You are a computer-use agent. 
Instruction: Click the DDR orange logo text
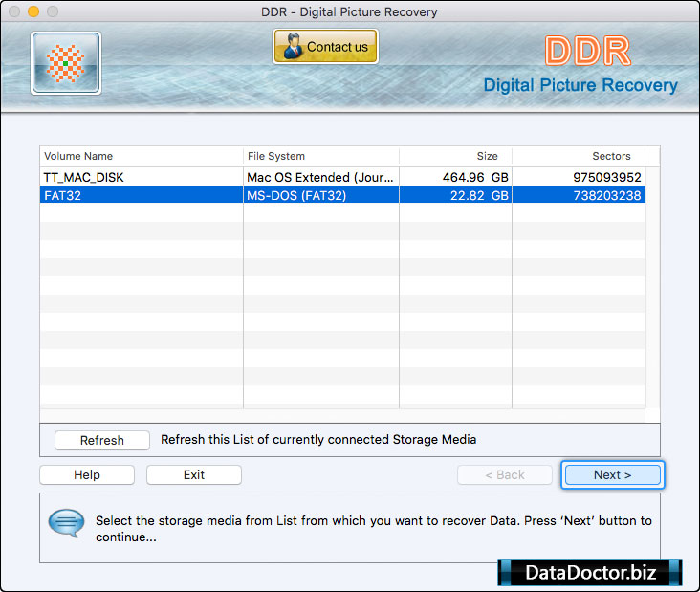click(x=587, y=51)
